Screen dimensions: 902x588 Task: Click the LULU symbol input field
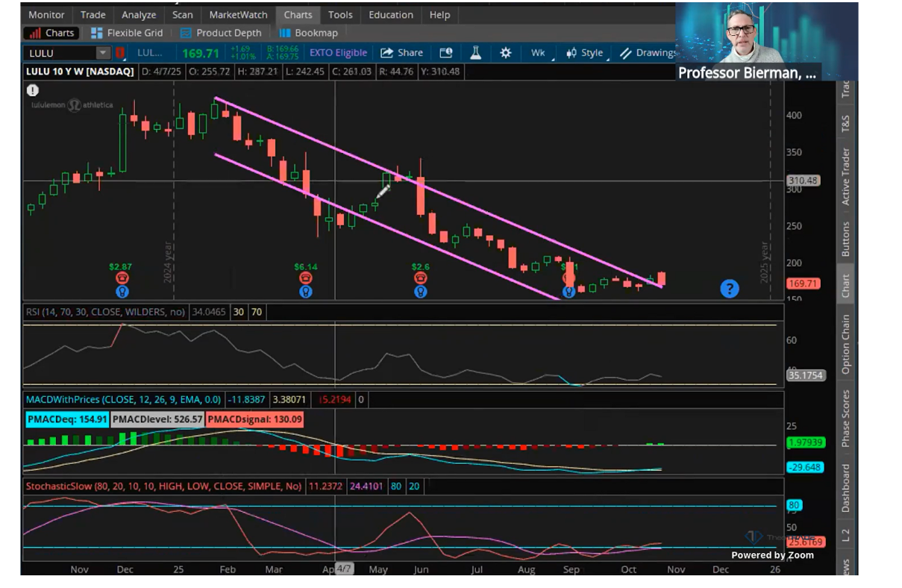coord(60,53)
